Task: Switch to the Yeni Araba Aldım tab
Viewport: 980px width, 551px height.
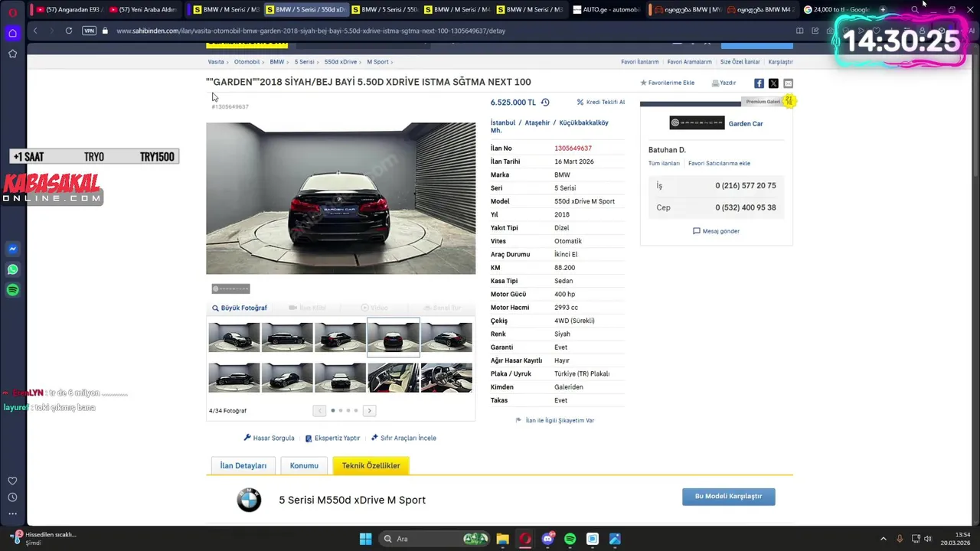Action: click(x=143, y=10)
